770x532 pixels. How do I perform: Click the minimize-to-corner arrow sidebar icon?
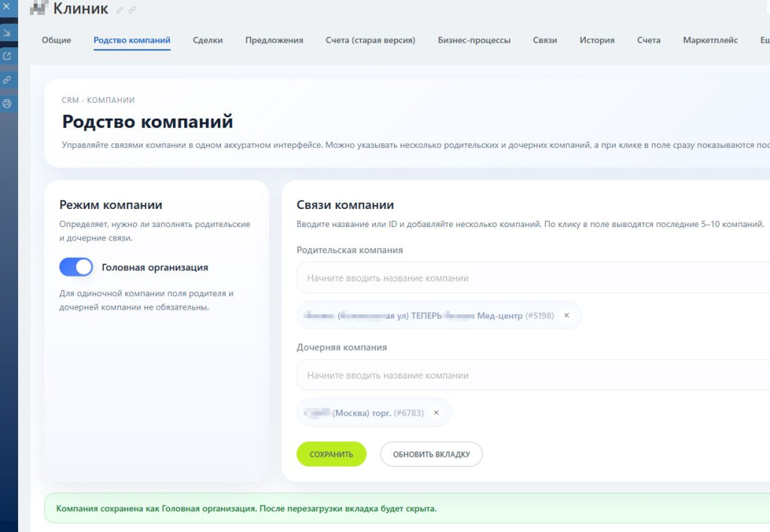coord(7,32)
